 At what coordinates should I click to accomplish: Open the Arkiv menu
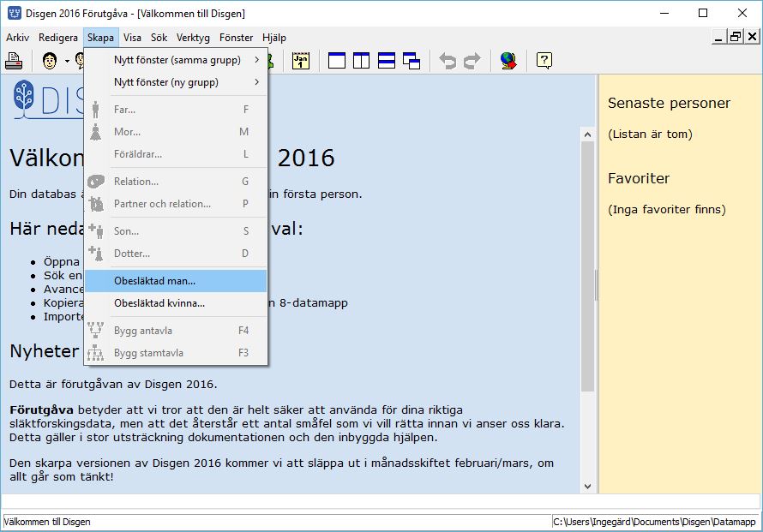(x=17, y=38)
